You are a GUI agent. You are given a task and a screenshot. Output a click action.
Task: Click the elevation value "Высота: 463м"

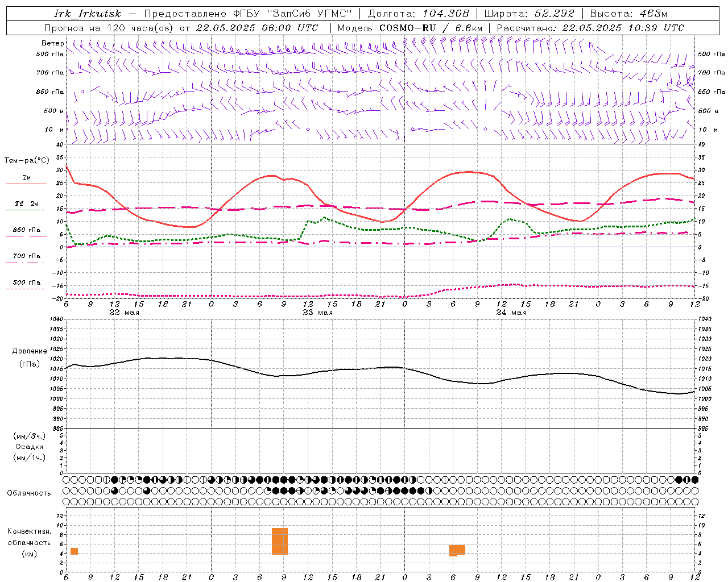628,14
